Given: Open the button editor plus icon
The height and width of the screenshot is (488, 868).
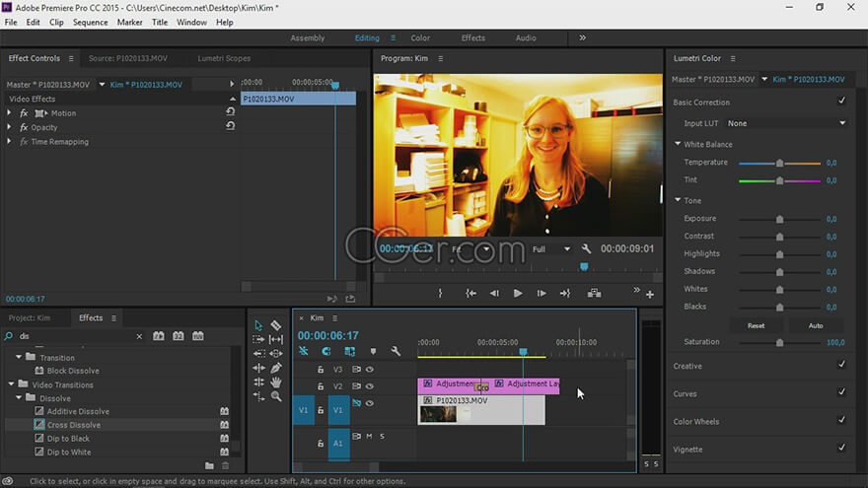Looking at the screenshot, I should (650, 295).
